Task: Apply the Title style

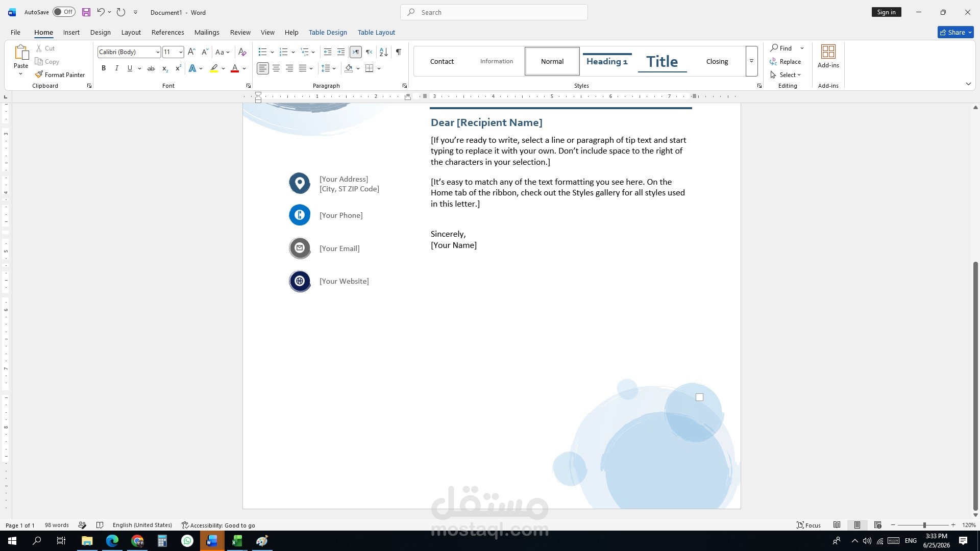Action: (662, 61)
